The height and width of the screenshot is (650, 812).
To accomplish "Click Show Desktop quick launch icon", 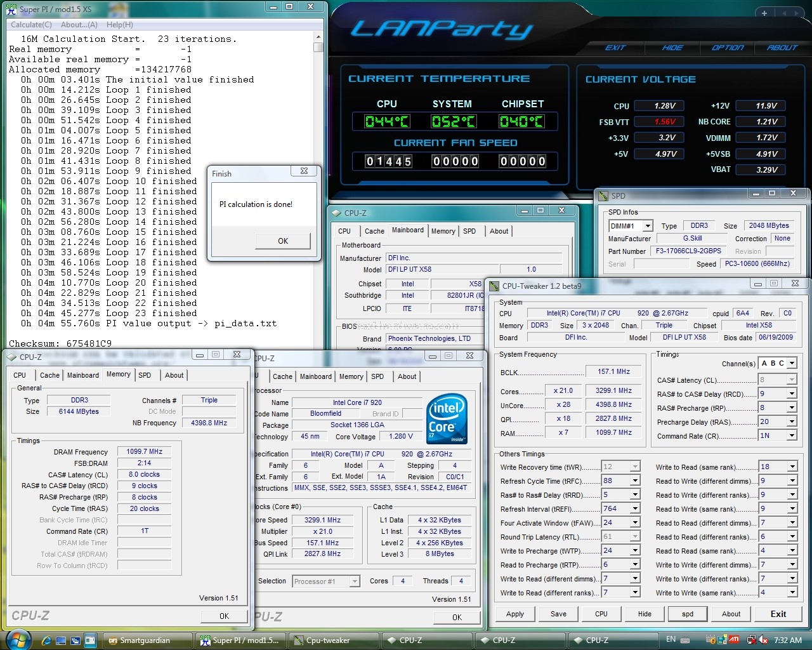I will click(62, 640).
